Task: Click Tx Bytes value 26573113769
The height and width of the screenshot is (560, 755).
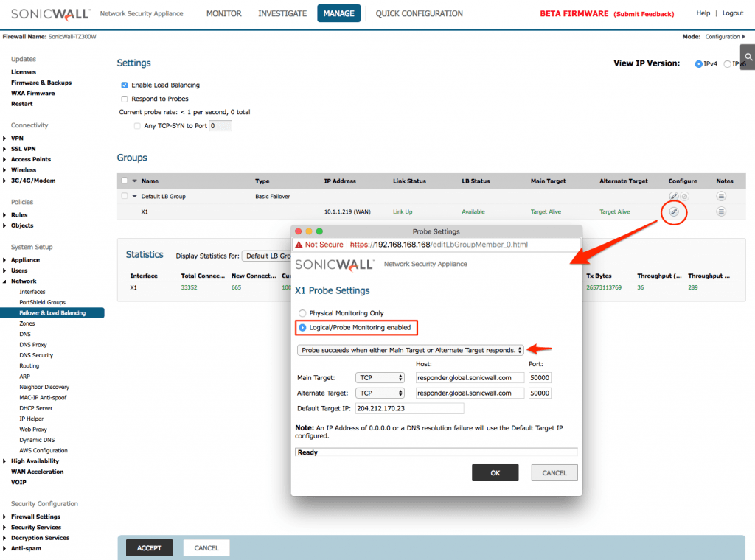Action: pyautogui.click(x=604, y=287)
